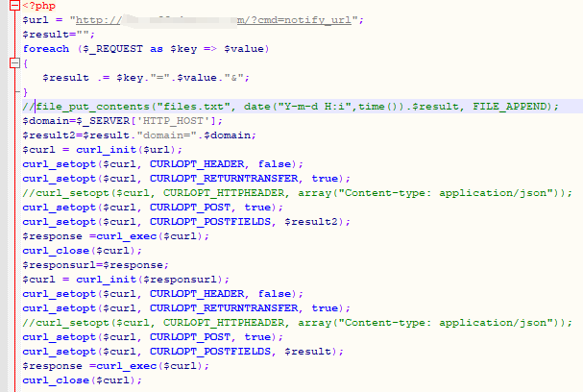583x392 pixels.
Task: Collapse the foreach block at the opening brace
Action: coord(12,63)
